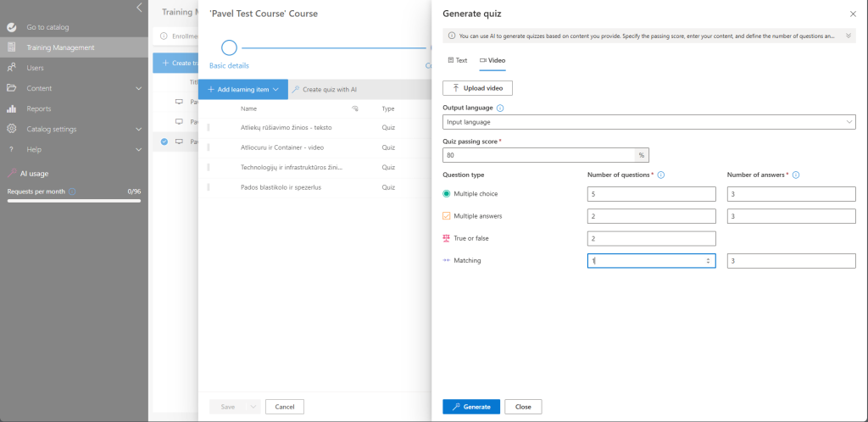Click the visibility eye column icon
This screenshot has width=868, height=422.
pyautogui.click(x=355, y=109)
